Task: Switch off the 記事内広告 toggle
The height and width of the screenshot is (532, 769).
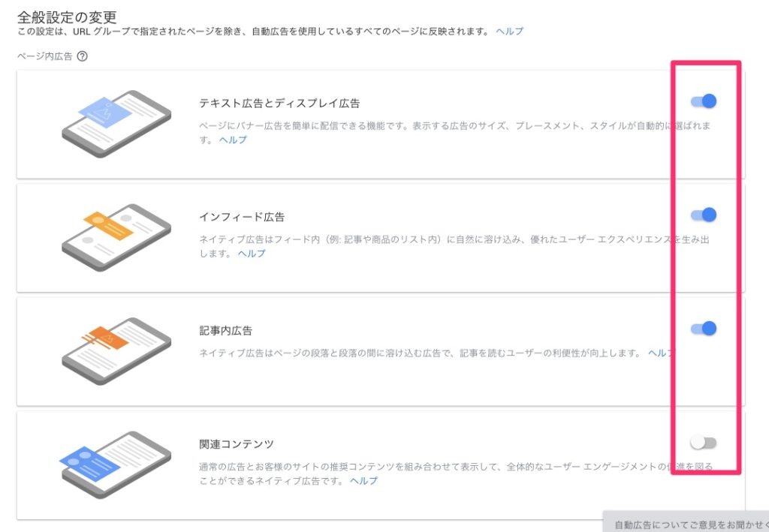Action: [x=703, y=328]
